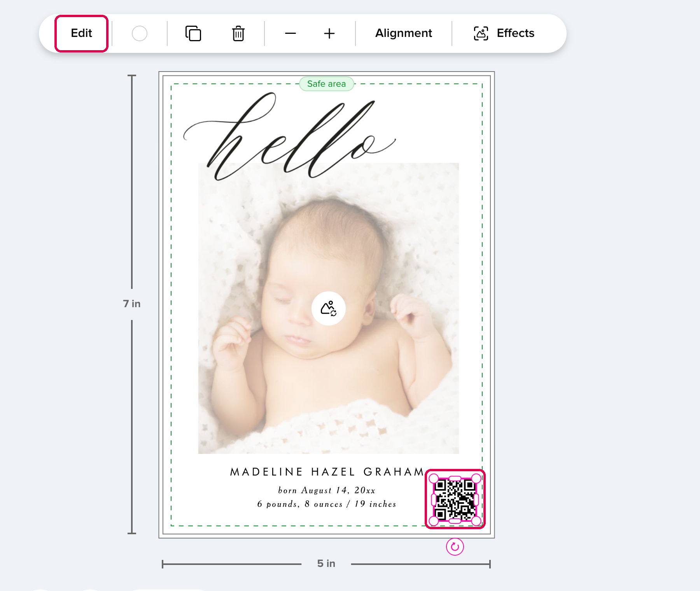Duplicate the selected element with copy icon

[193, 33]
